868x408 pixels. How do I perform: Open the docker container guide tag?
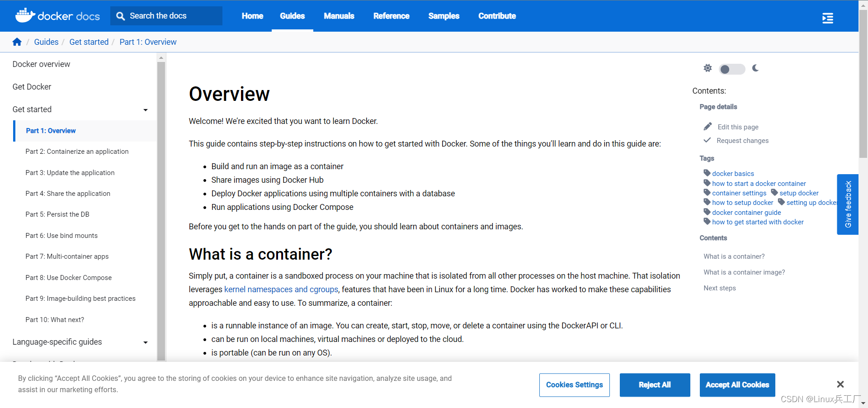pyautogui.click(x=746, y=213)
